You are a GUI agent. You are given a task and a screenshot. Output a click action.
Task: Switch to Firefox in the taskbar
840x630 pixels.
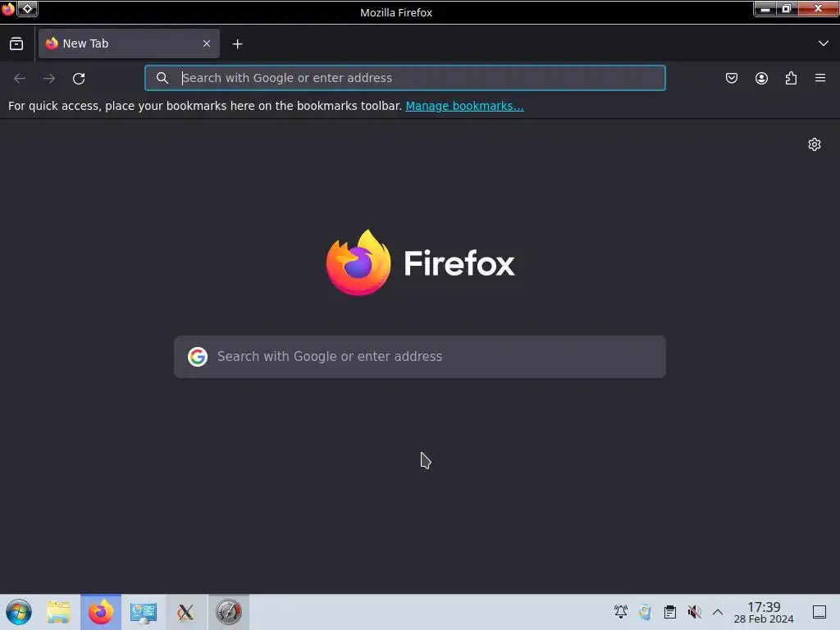tap(101, 612)
